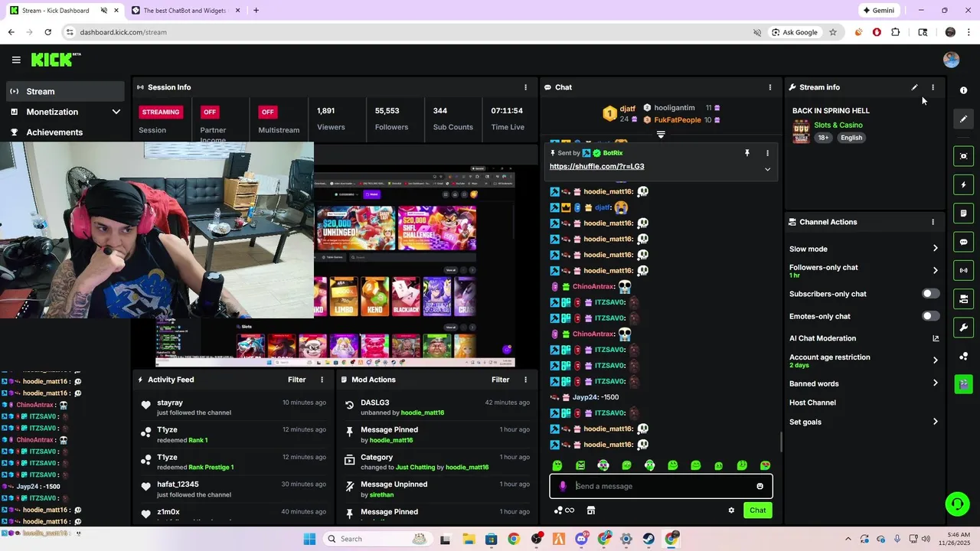Open Activity Feed three-dot options
The image size is (980, 551).
tap(322, 380)
